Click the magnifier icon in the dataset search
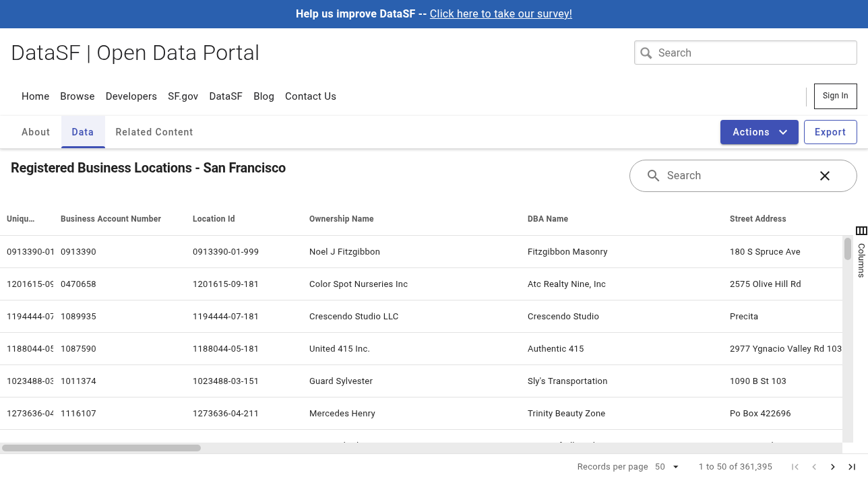Screen dimensions: 868x479 (x=653, y=176)
